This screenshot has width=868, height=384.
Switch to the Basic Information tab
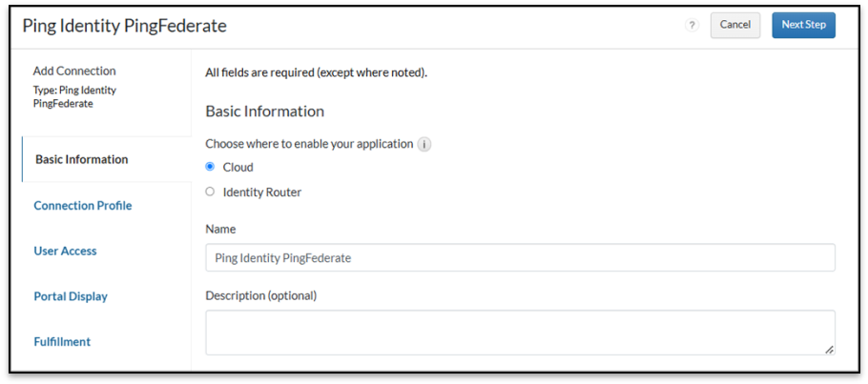(81, 159)
